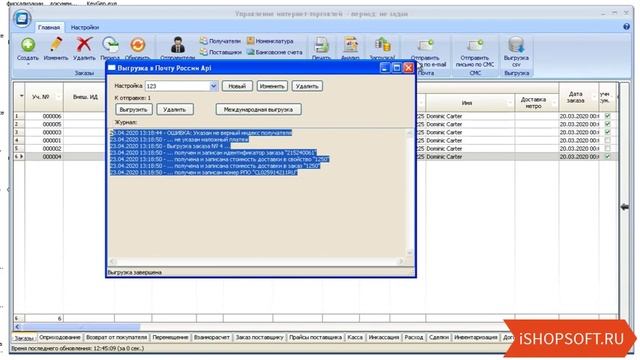The image size is (640, 360).
Task: Switch to the Касса tab
Action: pos(355,338)
